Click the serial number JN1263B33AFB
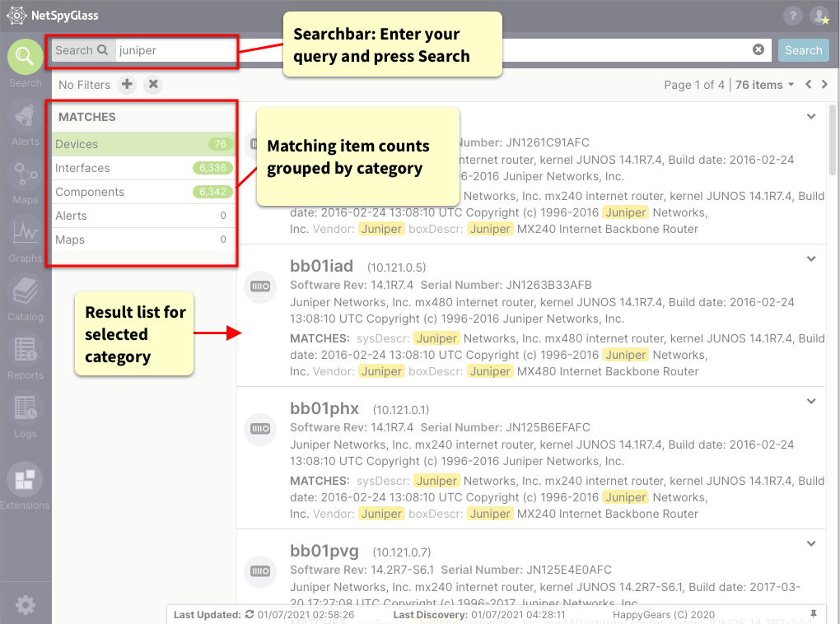Viewport: 840px width, 624px height. pos(548,285)
